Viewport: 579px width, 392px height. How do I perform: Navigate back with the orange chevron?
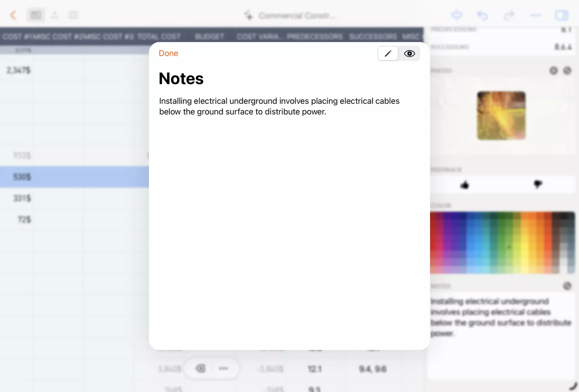(14, 15)
